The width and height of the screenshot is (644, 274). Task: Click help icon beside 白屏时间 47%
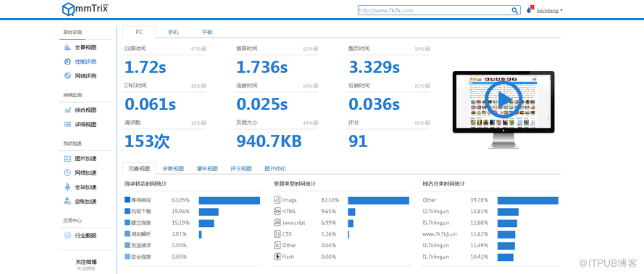pyautogui.click(x=204, y=49)
